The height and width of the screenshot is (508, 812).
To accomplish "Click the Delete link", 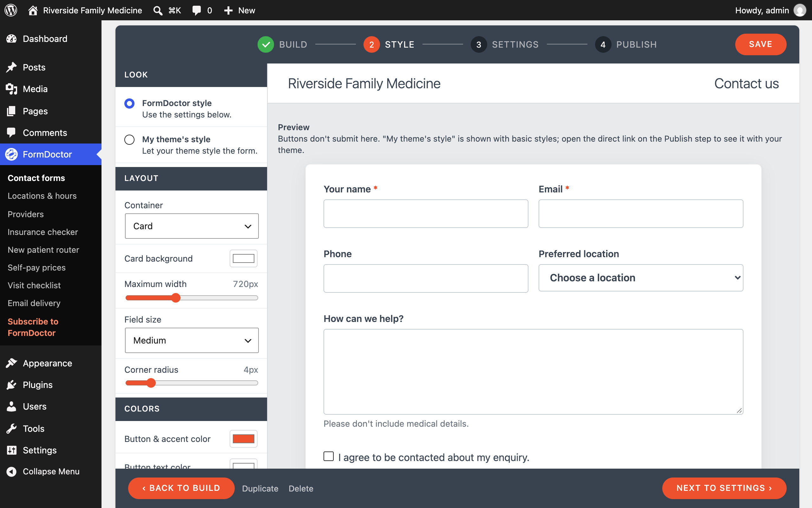I will (301, 489).
